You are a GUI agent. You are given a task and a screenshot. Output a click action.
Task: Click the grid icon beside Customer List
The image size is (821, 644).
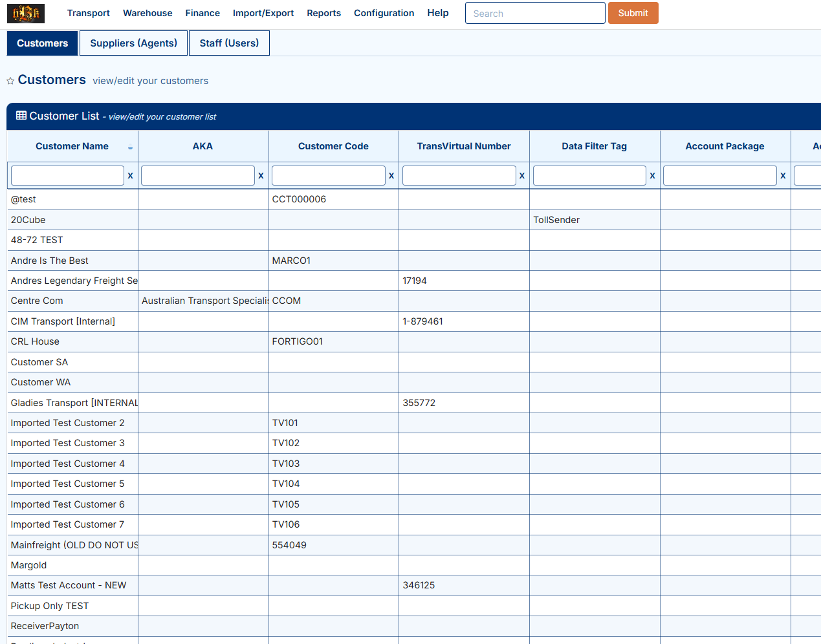[x=21, y=116]
